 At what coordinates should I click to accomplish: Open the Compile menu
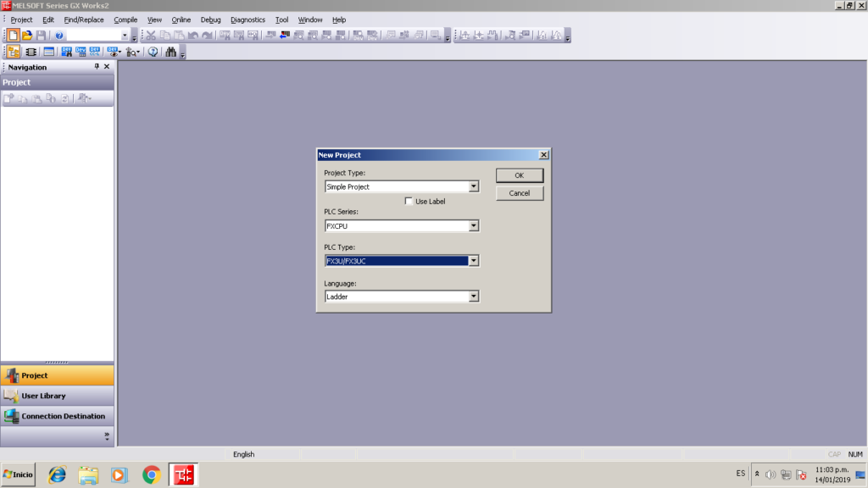[x=125, y=20]
